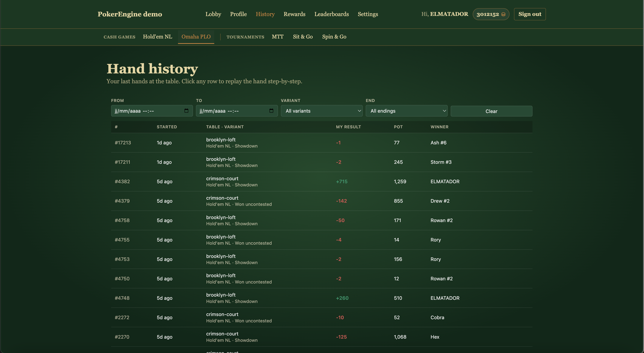Screen dimensions: 644x353
Task: Click the 1,259 pot amount
Action: click(x=400, y=182)
